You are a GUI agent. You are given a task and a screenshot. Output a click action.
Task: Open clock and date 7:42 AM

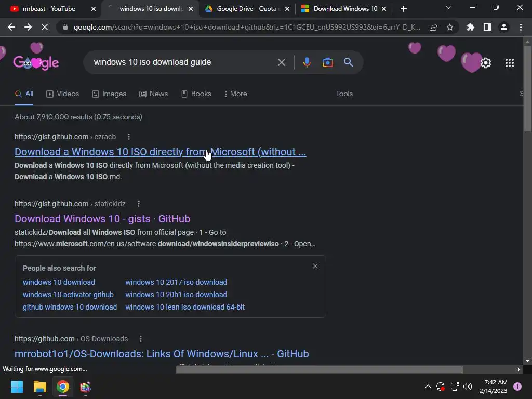click(x=494, y=387)
